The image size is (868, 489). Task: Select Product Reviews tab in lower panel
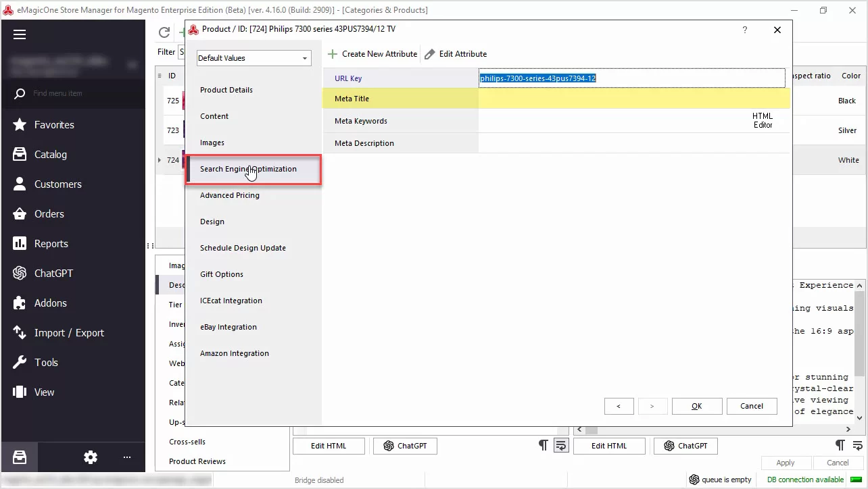pos(197,461)
